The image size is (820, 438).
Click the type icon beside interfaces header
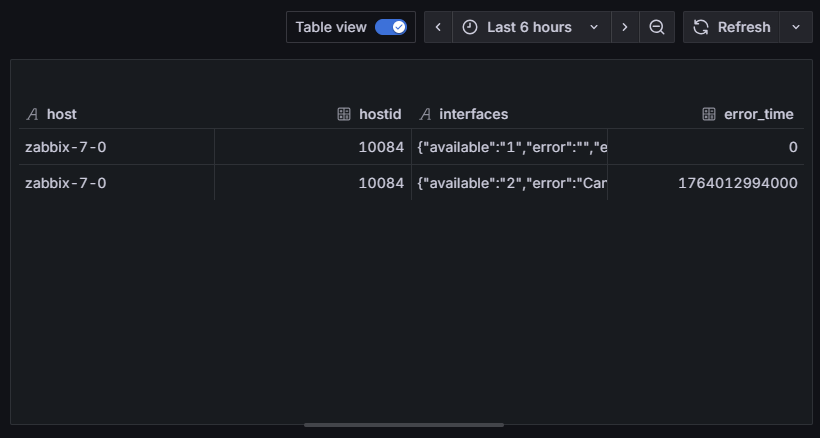click(x=425, y=114)
